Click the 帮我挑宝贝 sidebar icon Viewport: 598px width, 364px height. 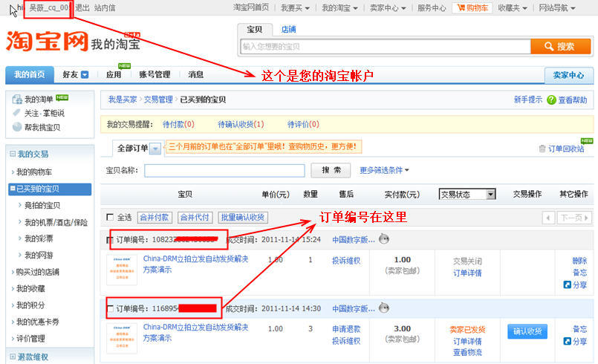17,127
